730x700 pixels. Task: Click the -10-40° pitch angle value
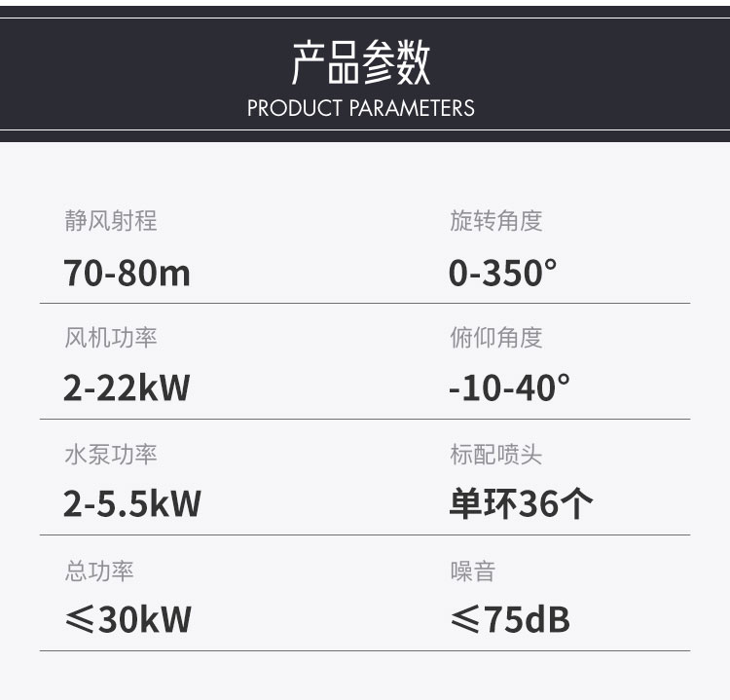point(509,388)
